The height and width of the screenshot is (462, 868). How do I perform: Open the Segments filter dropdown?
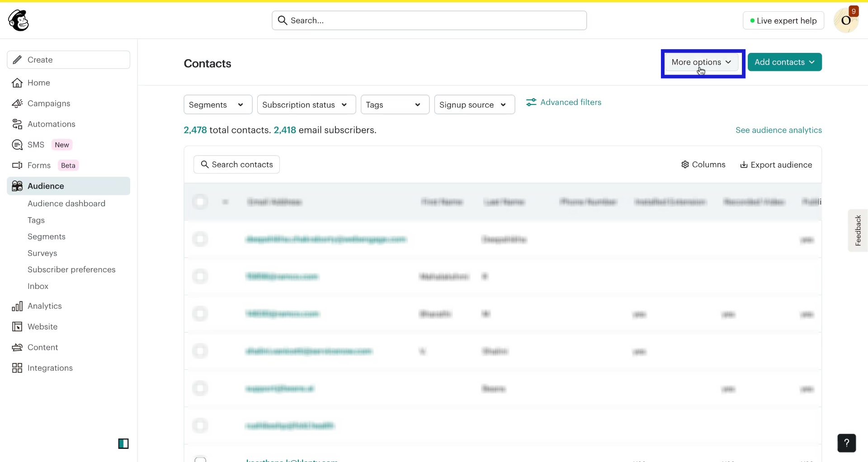[217, 104]
